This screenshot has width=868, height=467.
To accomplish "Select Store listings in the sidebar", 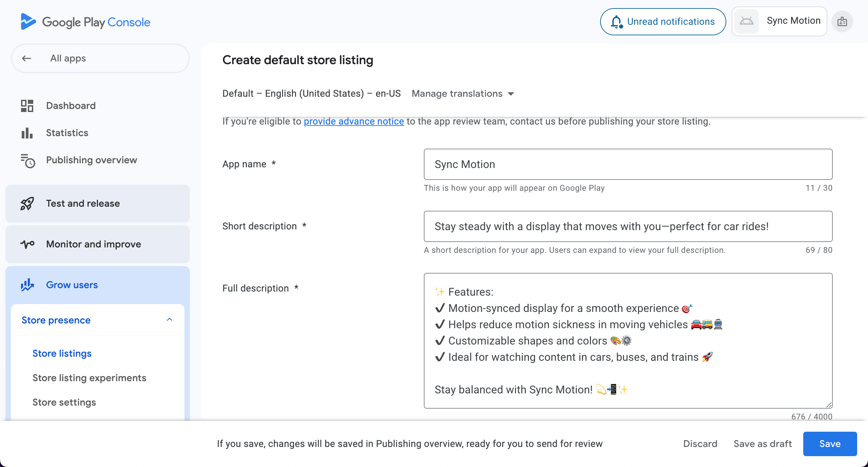I will (62, 353).
